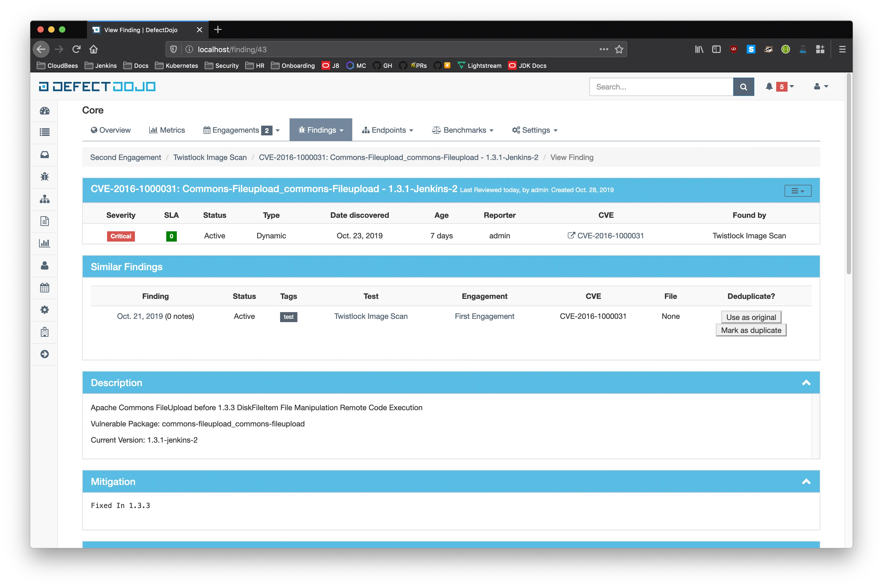Click the search magnifier button
The height and width of the screenshot is (588, 883).
click(x=743, y=87)
